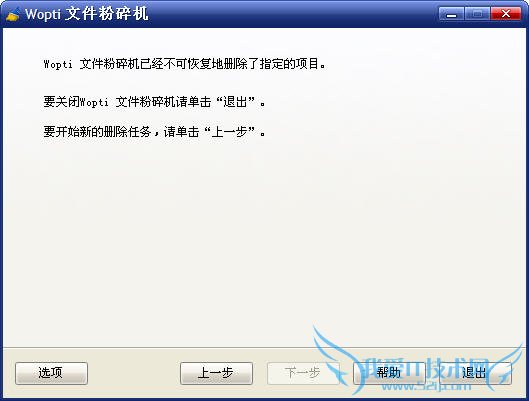Open the 选项 options button

point(51,373)
